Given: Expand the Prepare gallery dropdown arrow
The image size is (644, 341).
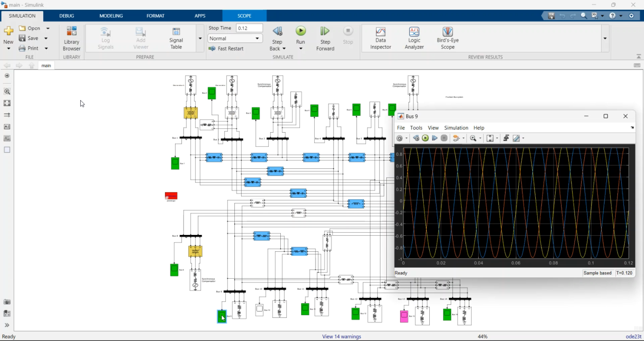Looking at the screenshot, I should click(x=200, y=38).
